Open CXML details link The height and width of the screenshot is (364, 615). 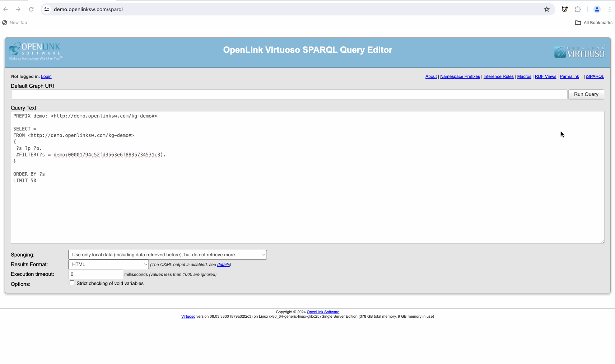pos(223,265)
